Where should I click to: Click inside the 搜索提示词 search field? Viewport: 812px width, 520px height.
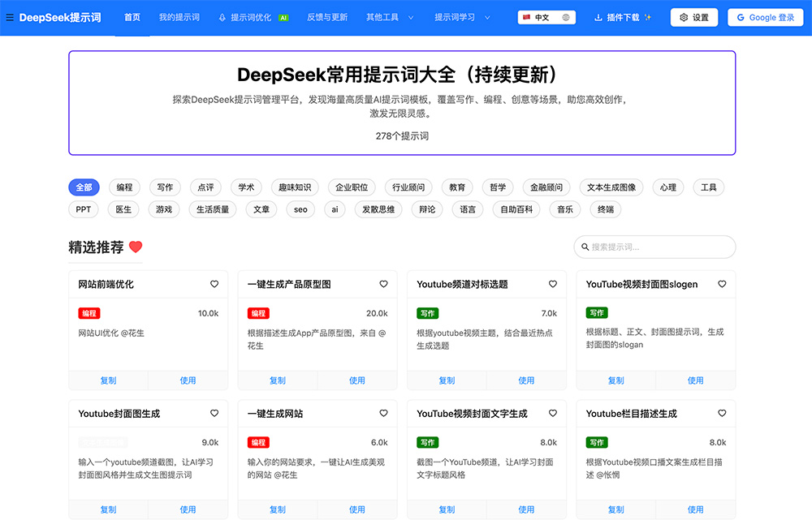click(650, 247)
